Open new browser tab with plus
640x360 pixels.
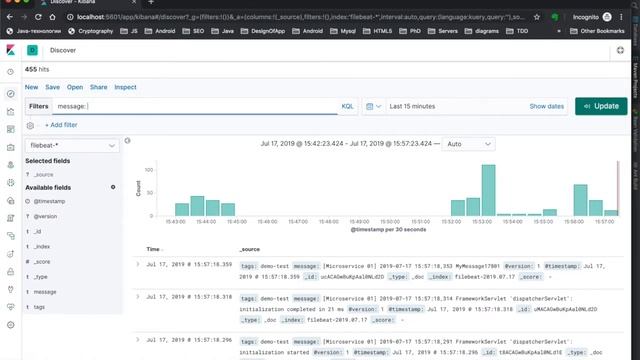(x=151, y=2)
